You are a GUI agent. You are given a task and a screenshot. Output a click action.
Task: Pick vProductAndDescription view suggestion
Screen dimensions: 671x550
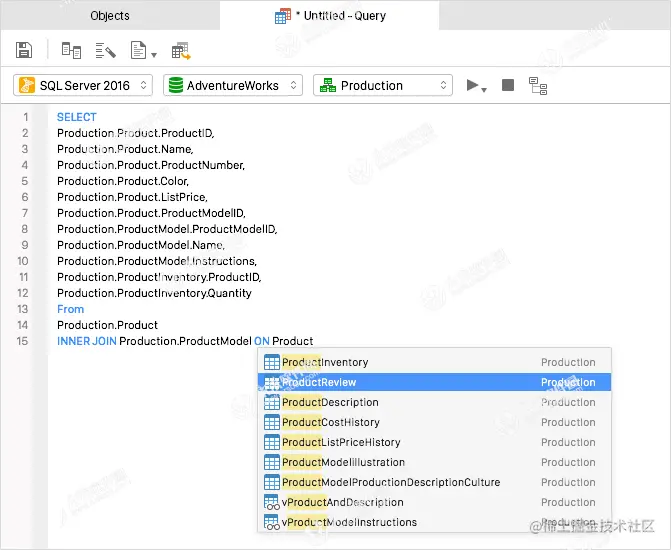pyautogui.click(x=434, y=502)
